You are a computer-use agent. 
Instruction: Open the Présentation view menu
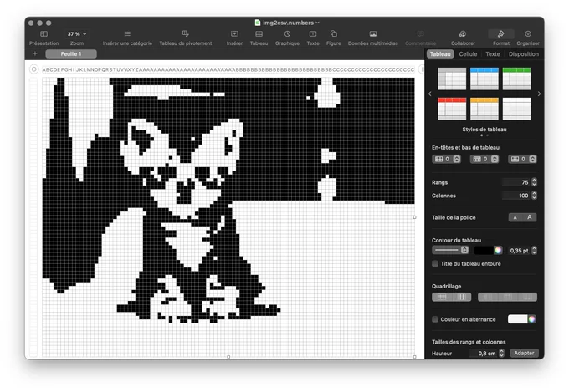[x=44, y=34]
